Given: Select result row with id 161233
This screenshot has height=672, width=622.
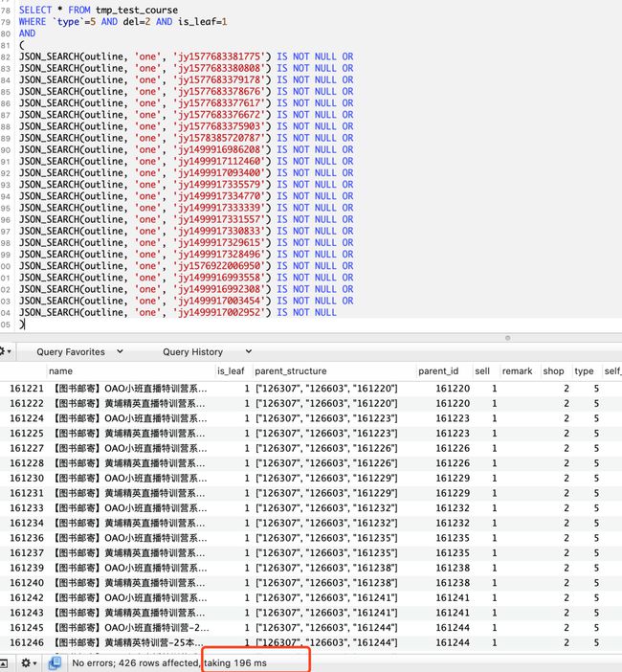Looking at the screenshot, I should 311,508.
